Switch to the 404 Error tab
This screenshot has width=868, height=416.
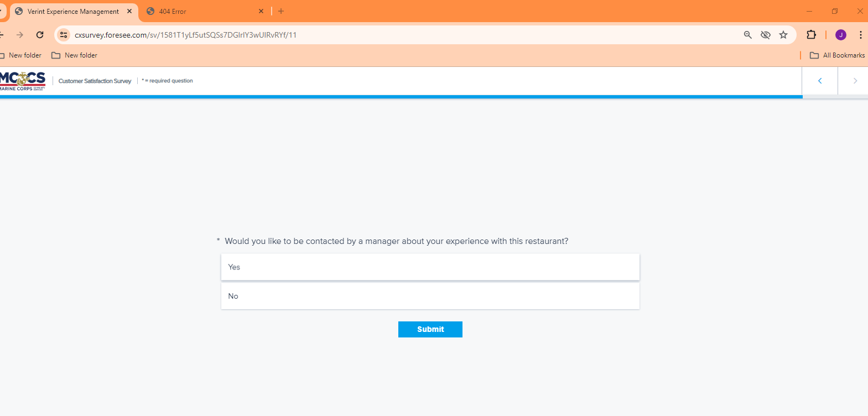tap(199, 11)
